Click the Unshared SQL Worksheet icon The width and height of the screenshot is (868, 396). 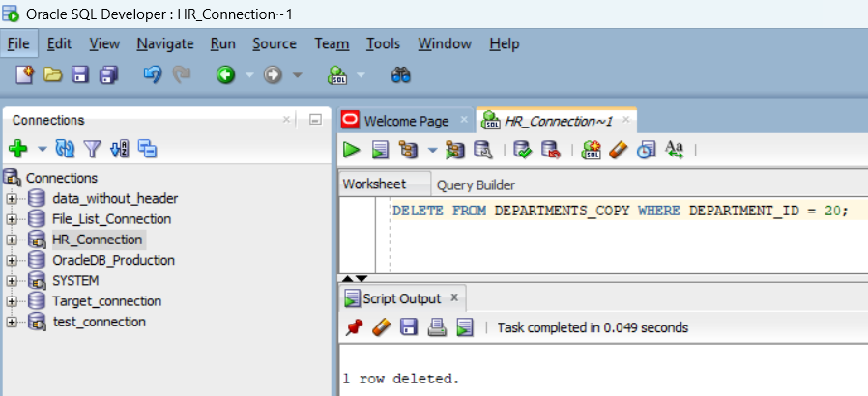point(592,150)
